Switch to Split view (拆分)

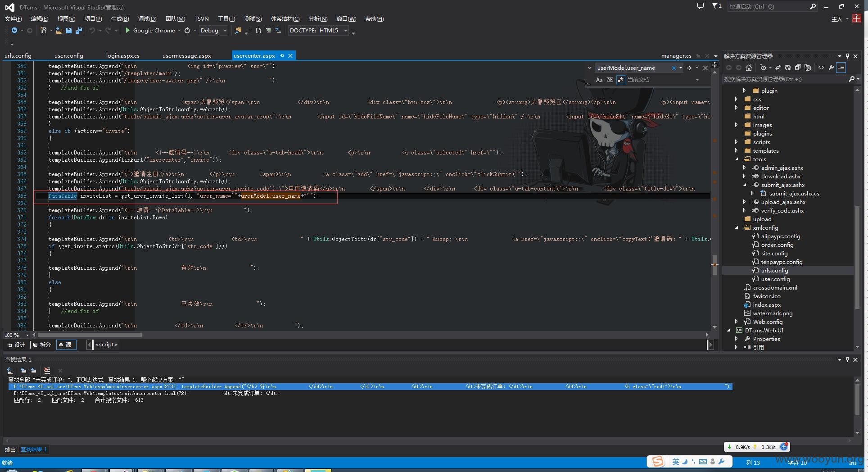pyautogui.click(x=42, y=345)
